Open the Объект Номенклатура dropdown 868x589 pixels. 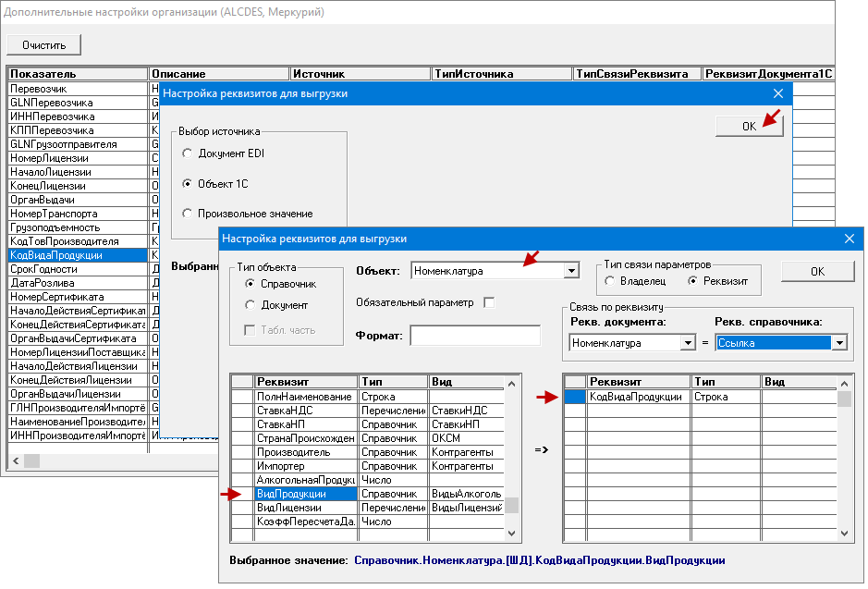(x=571, y=271)
